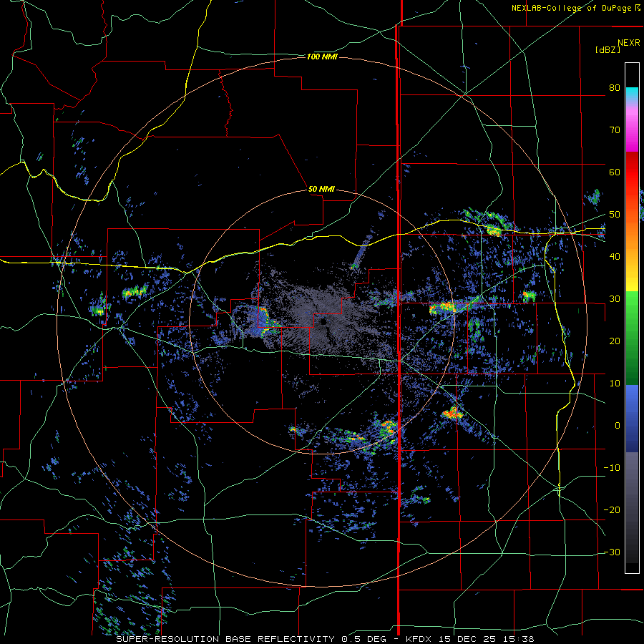The height and width of the screenshot is (644, 644).
Task: Click the 70 value on the dBZ scale
Action: 615,130
